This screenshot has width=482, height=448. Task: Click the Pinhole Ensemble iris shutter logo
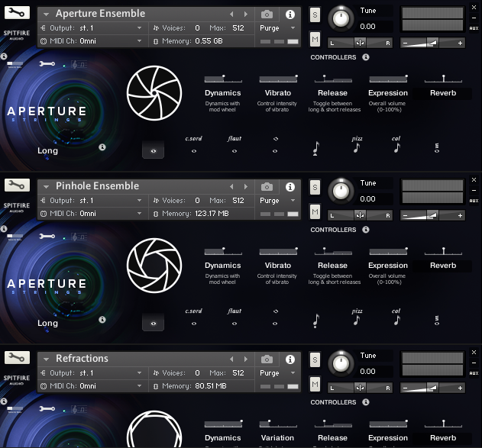click(x=154, y=266)
